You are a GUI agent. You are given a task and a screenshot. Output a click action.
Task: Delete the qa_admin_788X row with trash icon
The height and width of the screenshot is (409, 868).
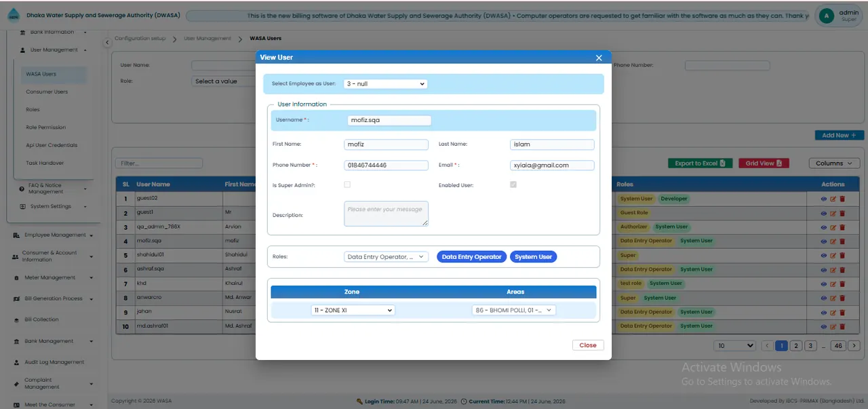[842, 227]
